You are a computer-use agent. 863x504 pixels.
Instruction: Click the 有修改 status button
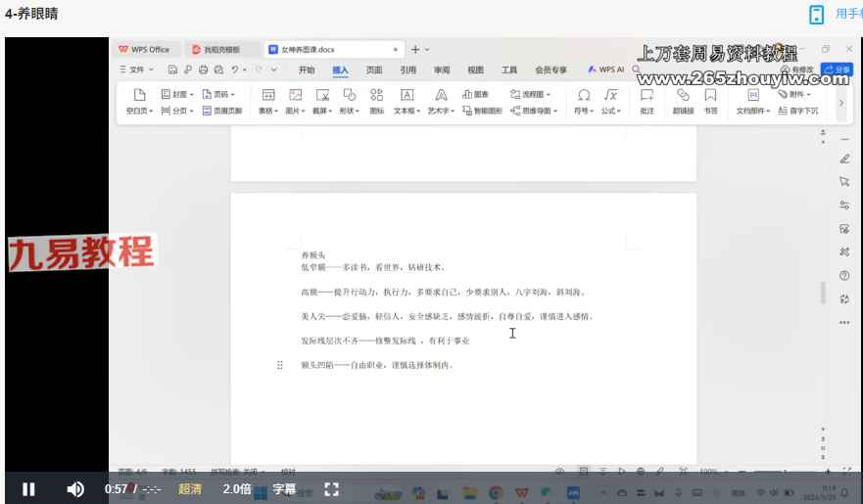(x=797, y=69)
